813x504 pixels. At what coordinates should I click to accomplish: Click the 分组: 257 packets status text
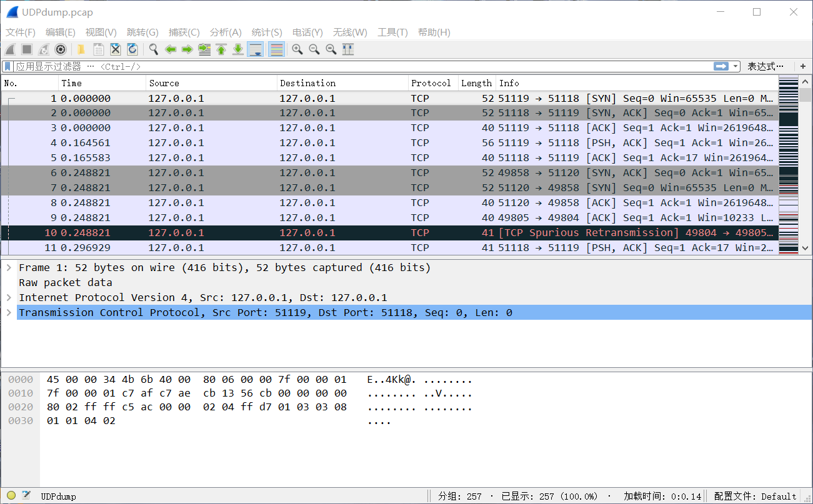click(x=459, y=497)
